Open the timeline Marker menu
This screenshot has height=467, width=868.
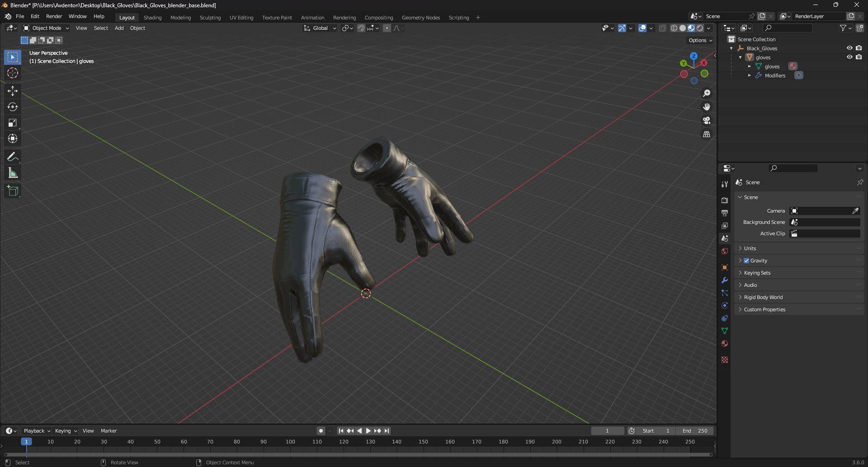[x=108, y=431]
